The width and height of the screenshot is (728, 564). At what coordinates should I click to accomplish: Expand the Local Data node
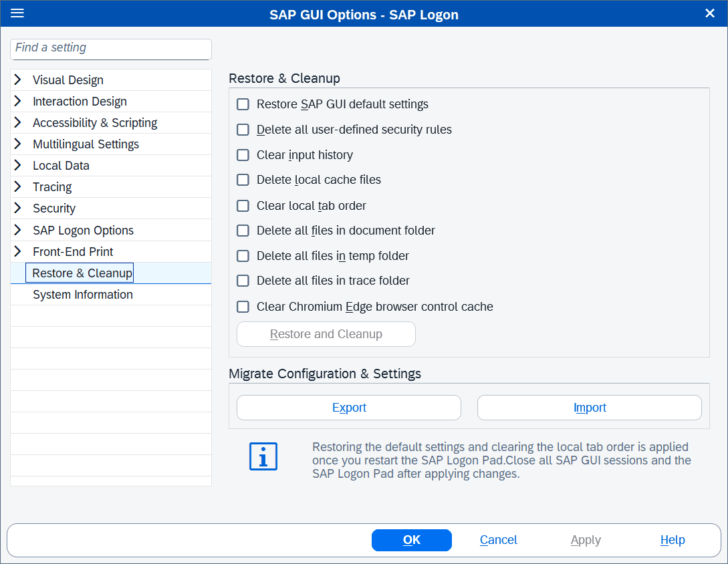coord(17,165)
